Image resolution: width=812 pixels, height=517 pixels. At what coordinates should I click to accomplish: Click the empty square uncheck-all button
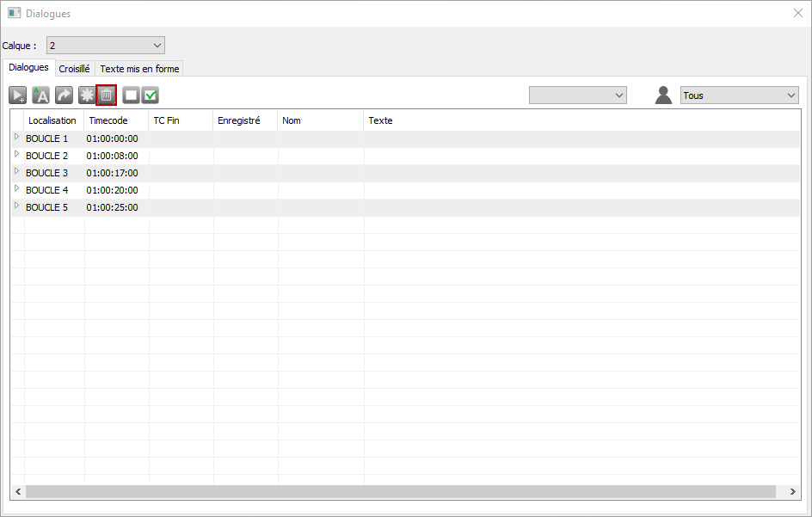tap(131, 95)
